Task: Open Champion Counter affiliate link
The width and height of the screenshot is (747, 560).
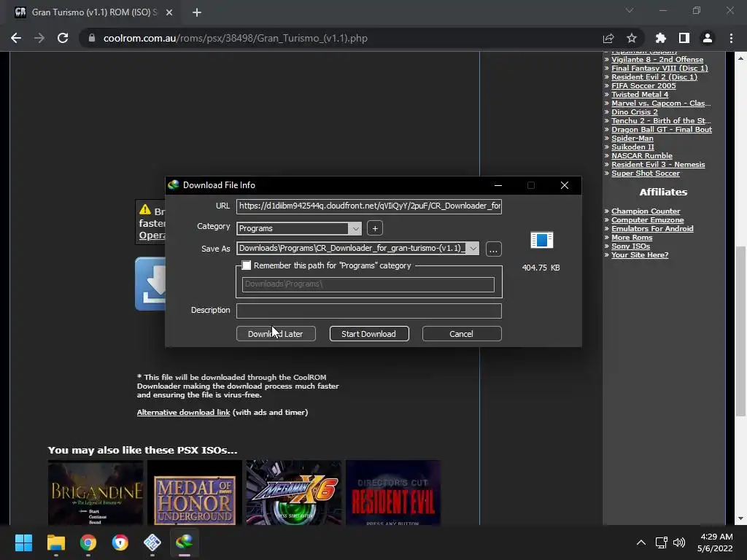Action: click(646, 211)
